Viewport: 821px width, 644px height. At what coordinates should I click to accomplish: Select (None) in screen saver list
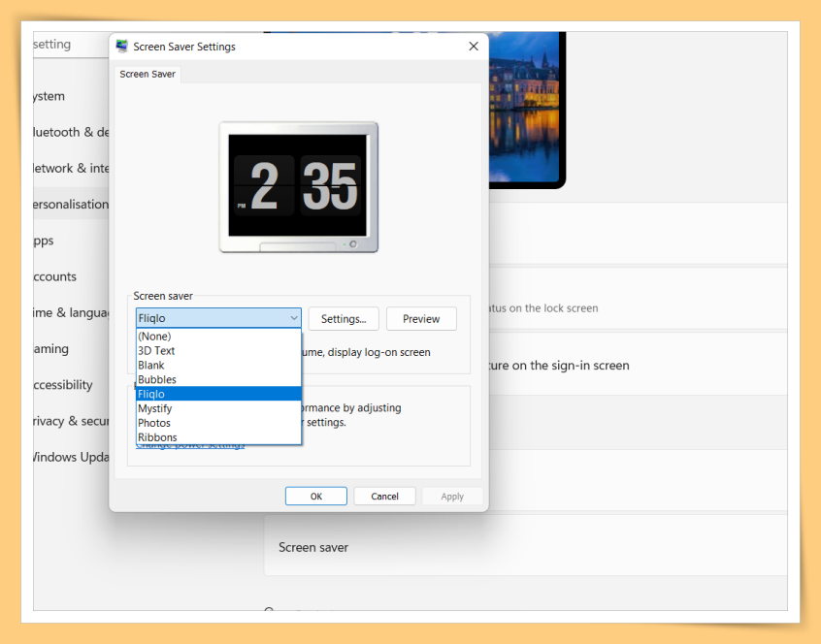218,336
